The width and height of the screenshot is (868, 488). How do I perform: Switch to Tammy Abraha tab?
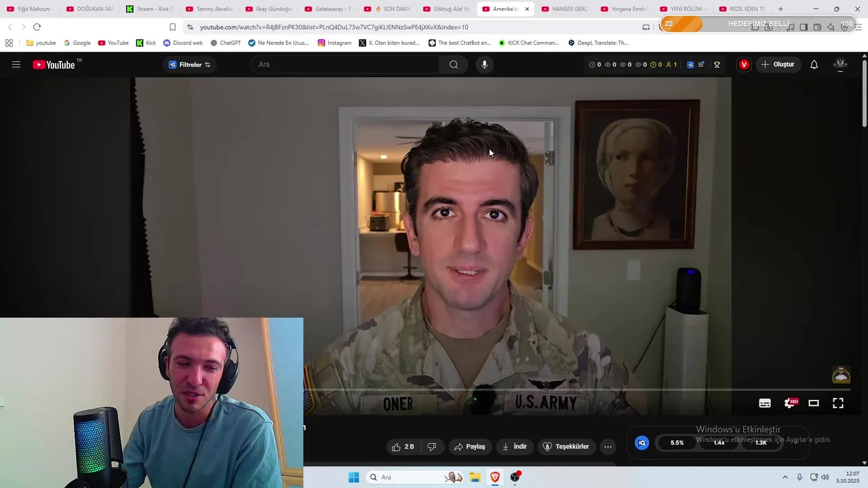208,9
